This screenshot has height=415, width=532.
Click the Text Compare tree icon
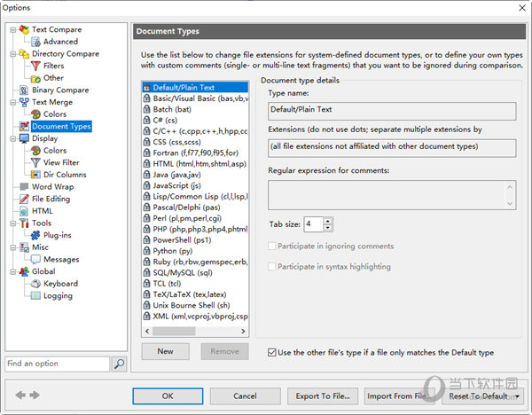[x=24, y=29]
